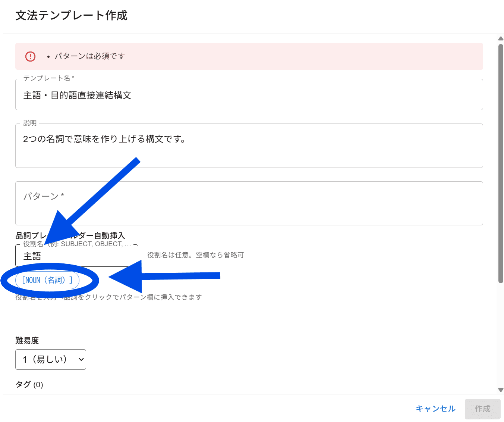The width and height of the screenshot is (504, 422).
Task: Select the 役割名 role name input
Action: click(x=77, y=256)
